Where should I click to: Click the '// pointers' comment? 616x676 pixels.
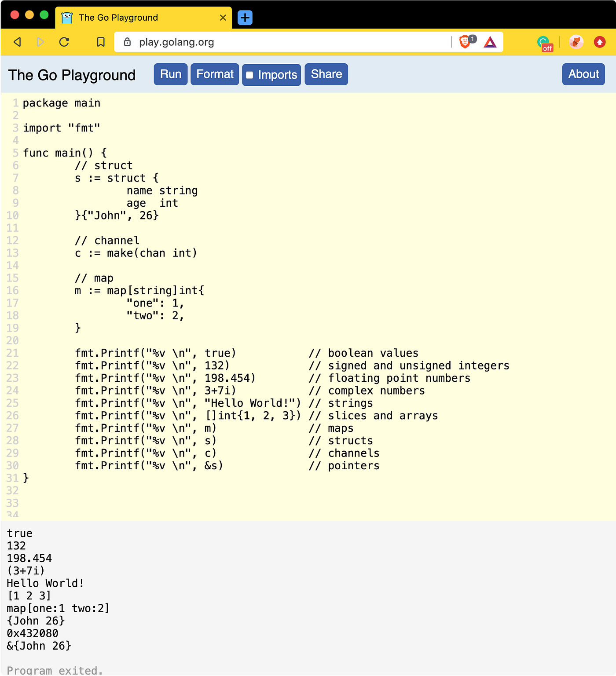[x=344, y=466]
